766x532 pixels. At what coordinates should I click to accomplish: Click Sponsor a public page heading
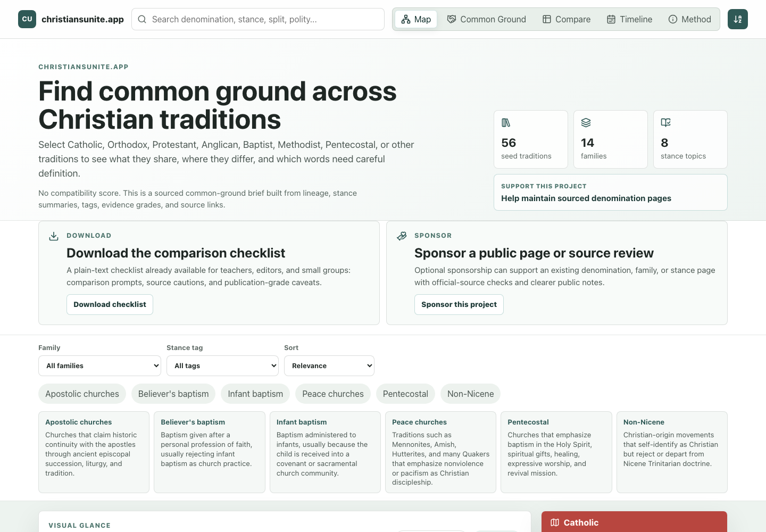coord(534,253)
